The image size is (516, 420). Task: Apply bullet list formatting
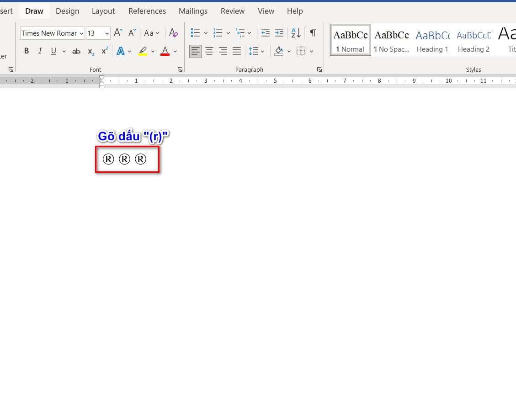point(196,33)
